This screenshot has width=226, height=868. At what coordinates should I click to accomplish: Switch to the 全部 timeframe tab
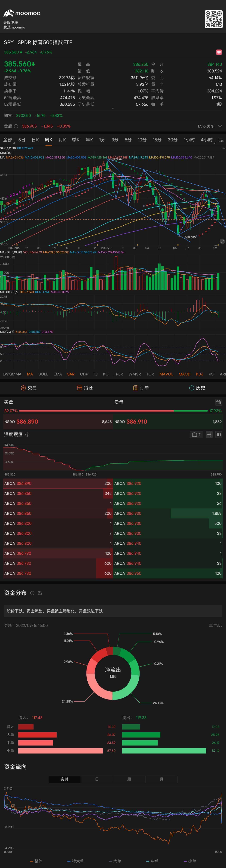tap(7, 140)
